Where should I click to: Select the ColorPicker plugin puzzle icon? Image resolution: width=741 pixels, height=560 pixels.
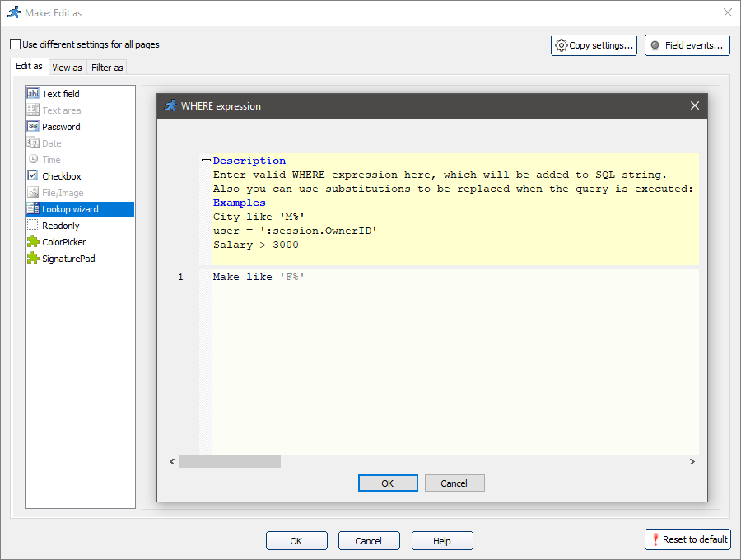[33, 242]
